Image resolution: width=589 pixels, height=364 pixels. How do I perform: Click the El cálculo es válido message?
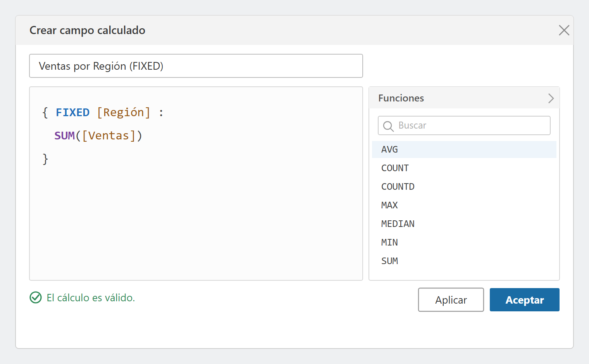91,298
